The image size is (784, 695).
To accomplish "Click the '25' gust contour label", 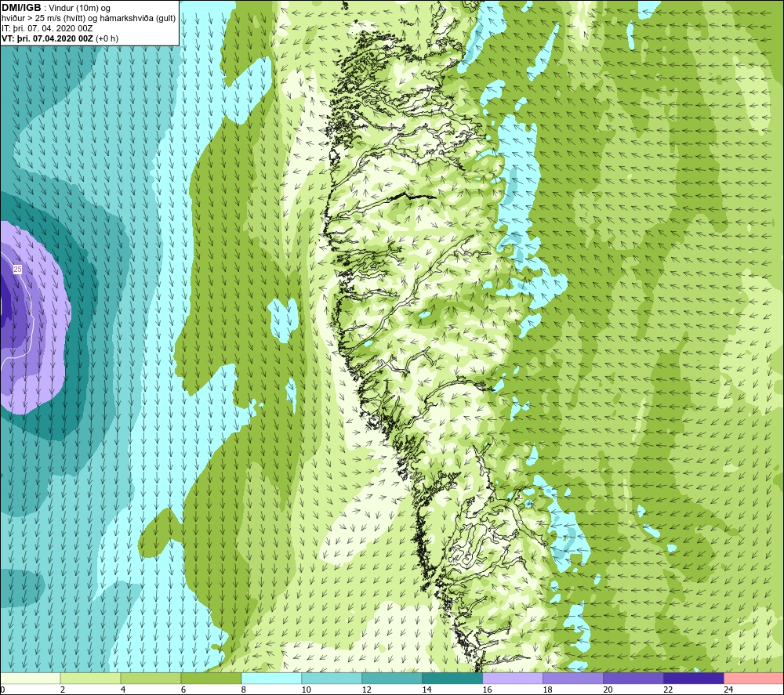I will pos(17,270).
